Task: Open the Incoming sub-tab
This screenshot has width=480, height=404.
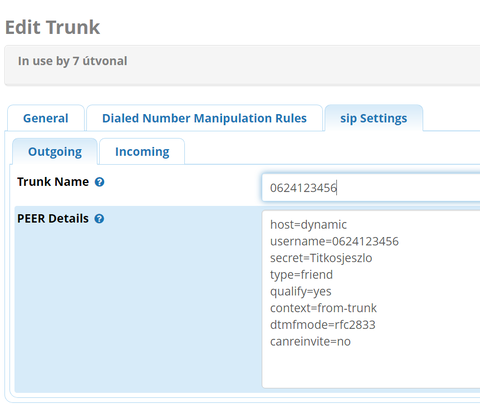Action: click(x=142, y=152)
